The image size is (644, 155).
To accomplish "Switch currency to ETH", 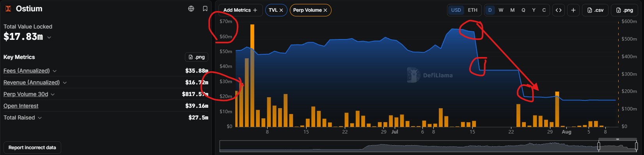I will click(x=472, y=10).
